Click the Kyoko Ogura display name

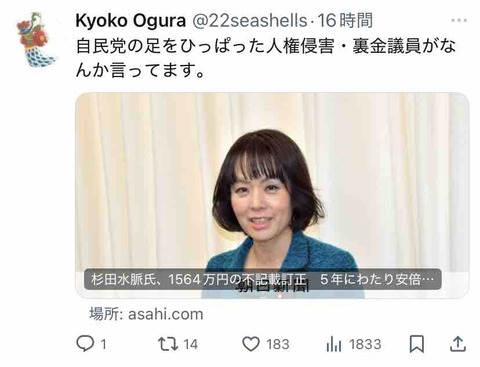(130, 21)
